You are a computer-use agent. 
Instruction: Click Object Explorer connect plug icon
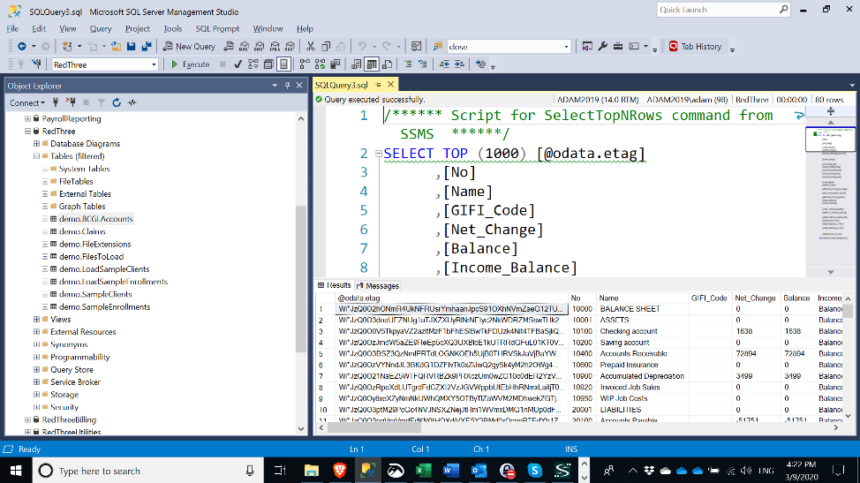[55, 103]
